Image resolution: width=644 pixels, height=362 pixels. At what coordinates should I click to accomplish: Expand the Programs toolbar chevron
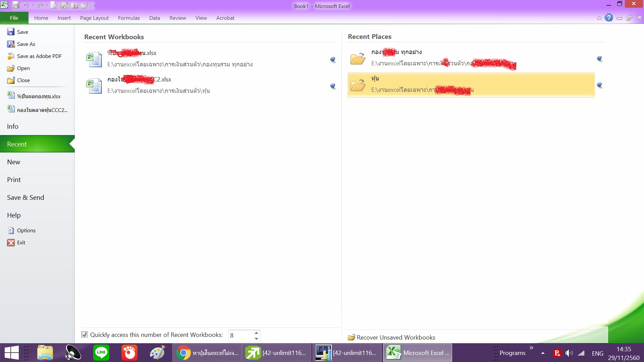[531, 348]
